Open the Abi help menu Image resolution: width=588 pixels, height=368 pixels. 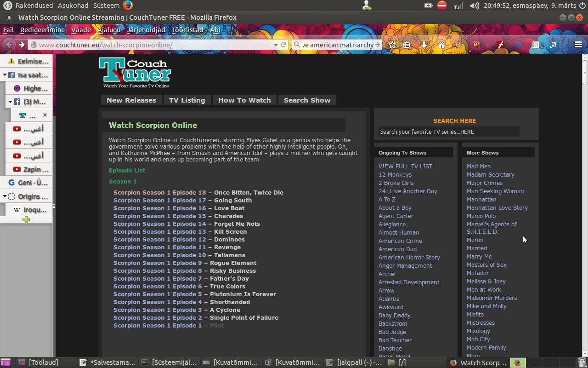pyautogui.click(x=215, y=30)
